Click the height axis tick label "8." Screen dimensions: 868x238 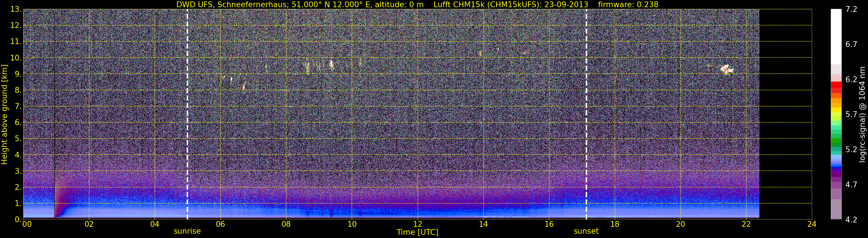(18, 90)
